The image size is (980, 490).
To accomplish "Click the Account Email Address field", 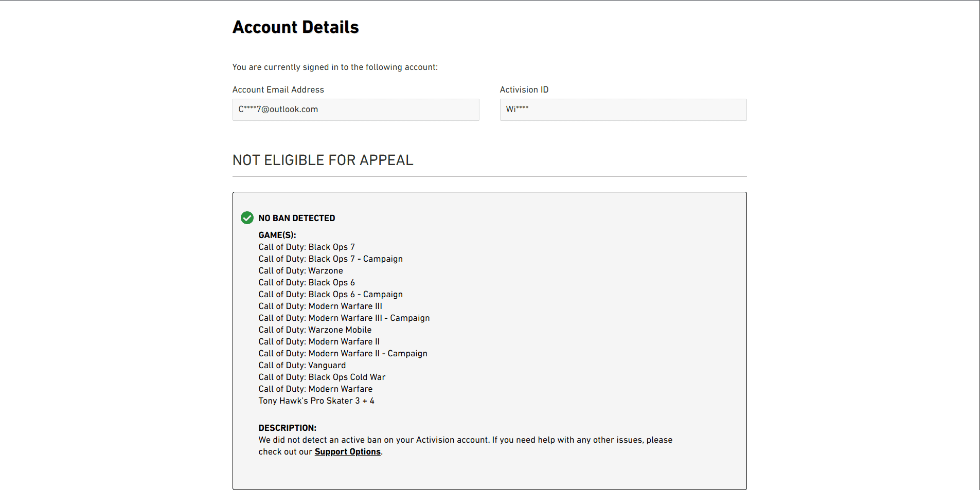I will tap(355, 110).
